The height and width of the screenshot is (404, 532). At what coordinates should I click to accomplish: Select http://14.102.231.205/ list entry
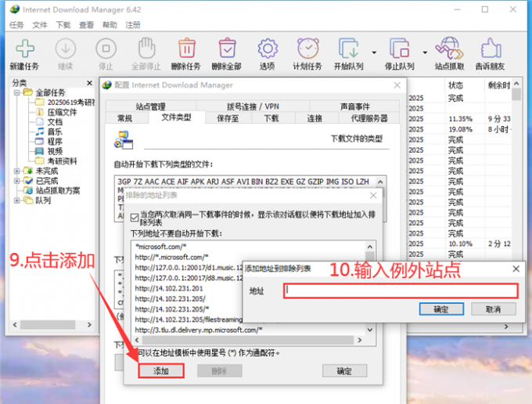tap(170, 299)
